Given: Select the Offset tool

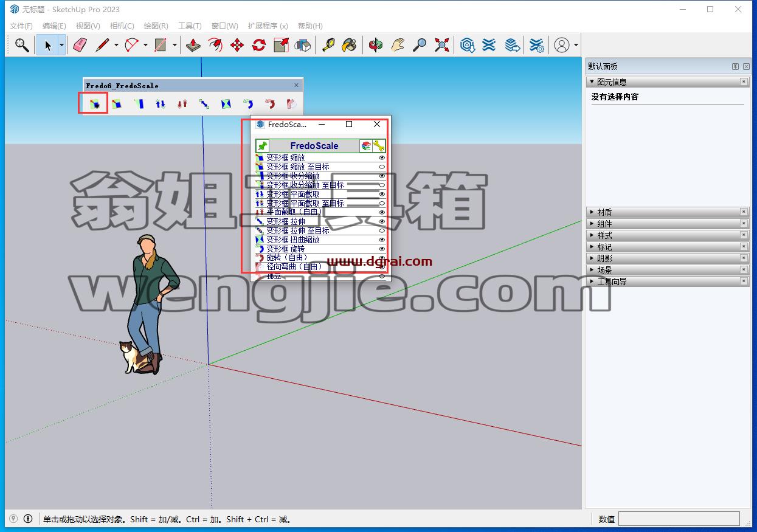Looking at the screenshot, I should click(215, 45).
